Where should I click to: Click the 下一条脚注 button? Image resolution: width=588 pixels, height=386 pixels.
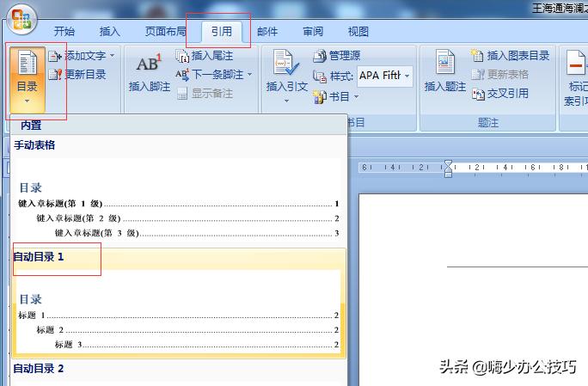(210, 75)
